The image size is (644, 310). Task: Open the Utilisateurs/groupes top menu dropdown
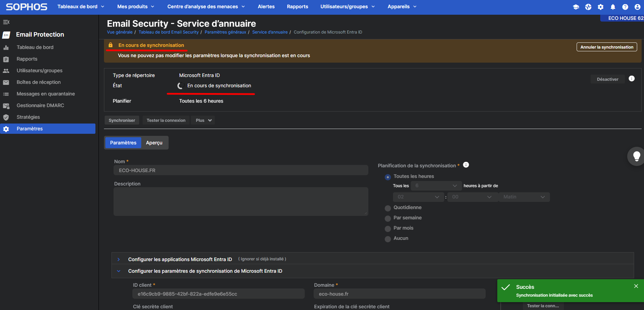point(347,7)
